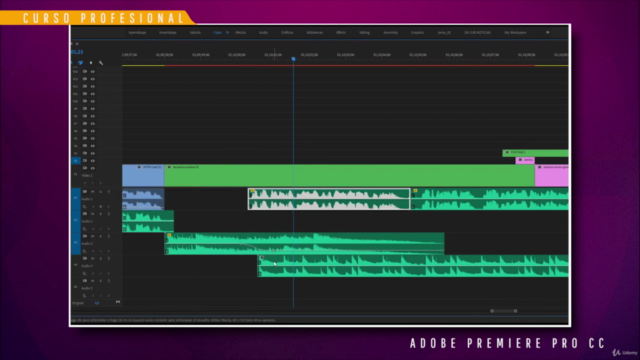640x360 pixels.
Task: Hide video track V3 with eye icon
Action: pyautogui.click(x=93, y=153)
